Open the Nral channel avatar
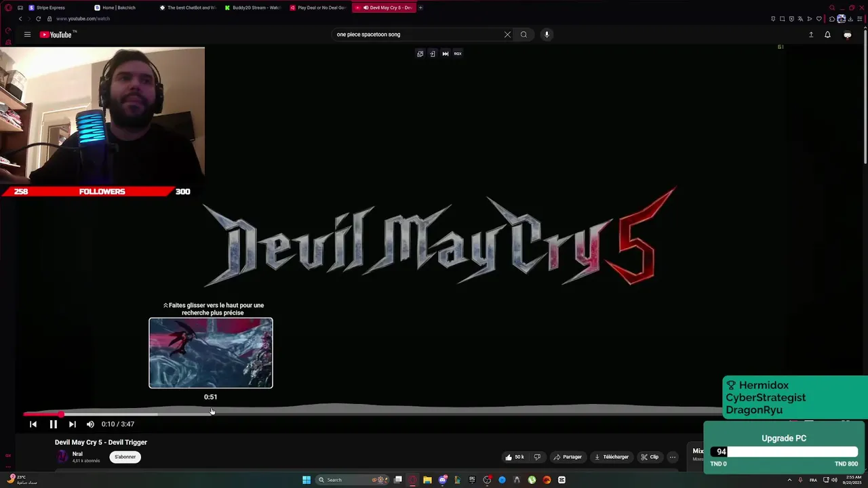 pyautogui.click(x=62, y=457)
